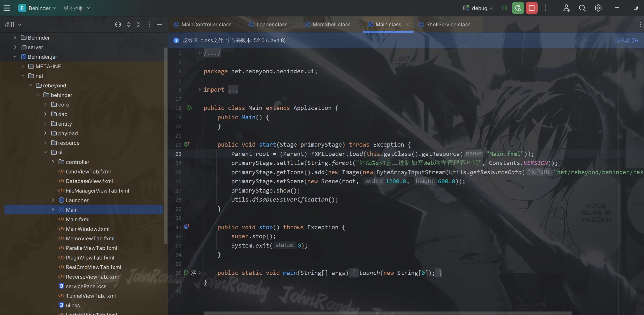This screenshot has height=315, width=644.
Task: Click the Pause program icon
Action: 504,8
